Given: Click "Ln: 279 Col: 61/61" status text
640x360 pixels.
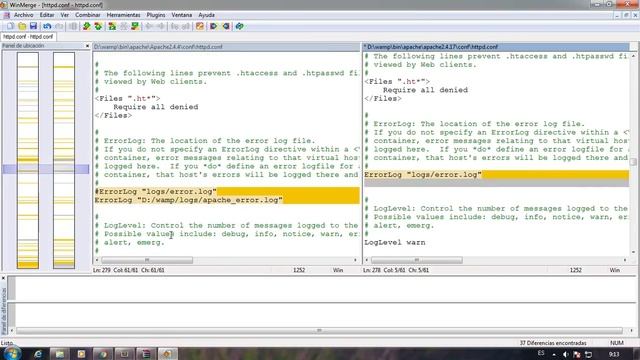Looking at the screenshot, I should (129, 270).
